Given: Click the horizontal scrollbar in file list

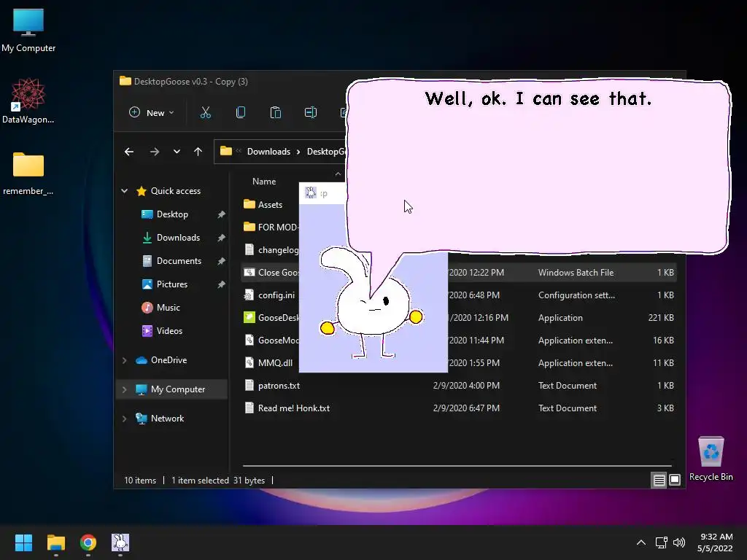Looking at the screenshot, I should [x=457, y=466].
